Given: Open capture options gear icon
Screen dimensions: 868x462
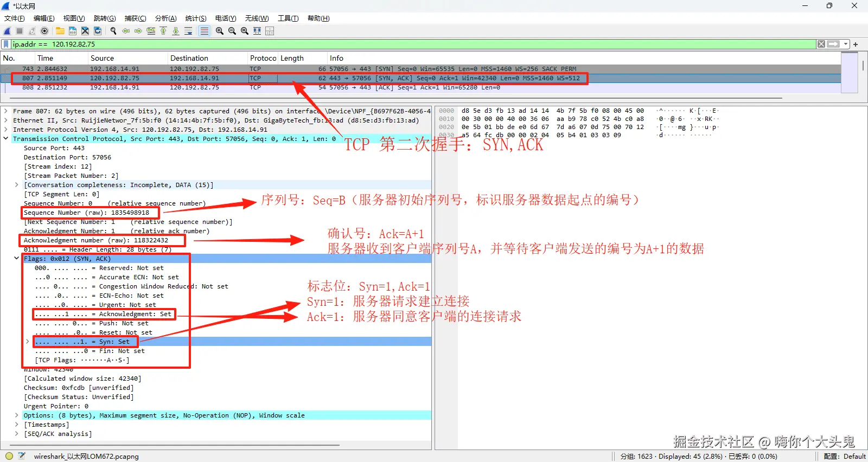Looking at the screenshot, I should tap(44, 31).
